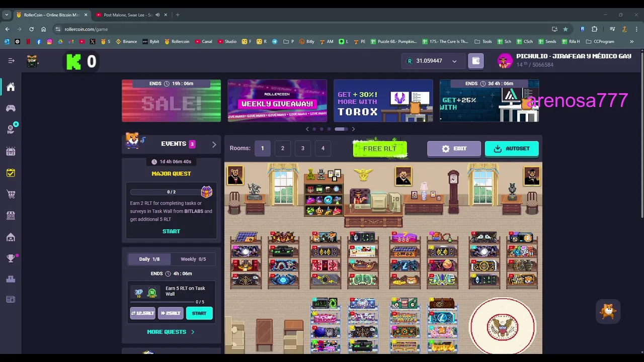Open the MORE QUESTS link
The height and width of the screenshot is (362, 644).
coord(171,332)
